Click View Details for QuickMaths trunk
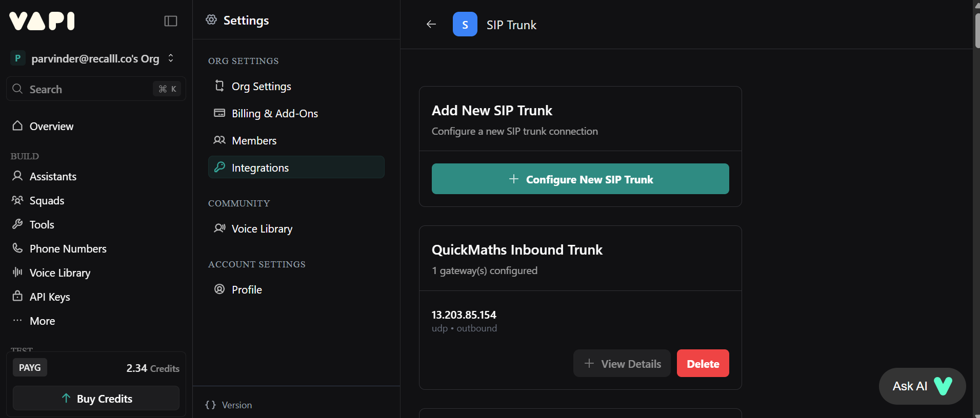This screenshot has height=418, width=980. coord(622,363)
